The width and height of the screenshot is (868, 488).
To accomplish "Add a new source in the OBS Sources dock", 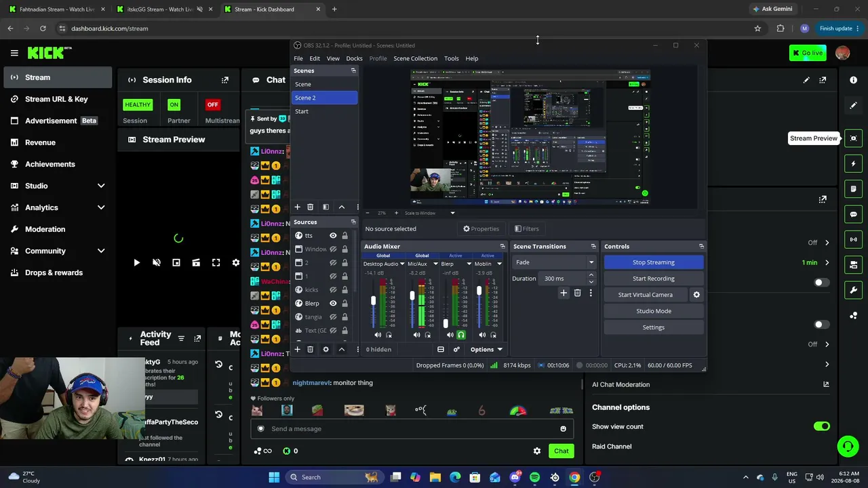I will [297, 349].
